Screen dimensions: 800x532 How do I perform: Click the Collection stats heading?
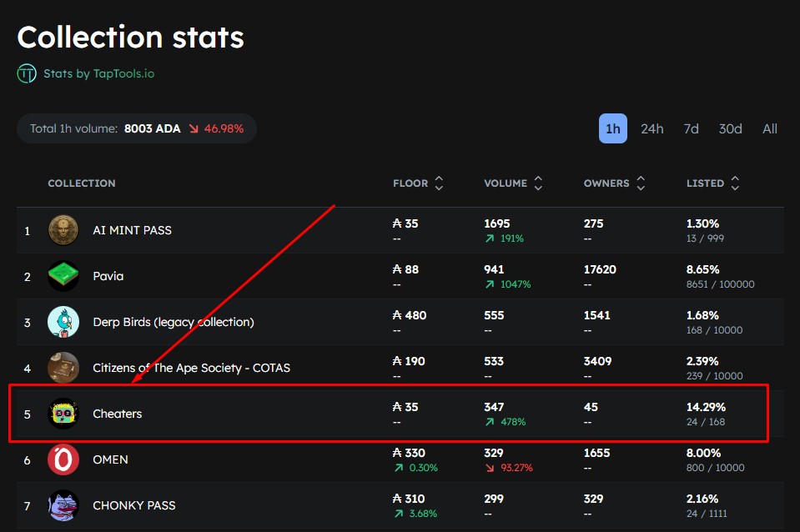pyautogui.click(x=131, y=38)
